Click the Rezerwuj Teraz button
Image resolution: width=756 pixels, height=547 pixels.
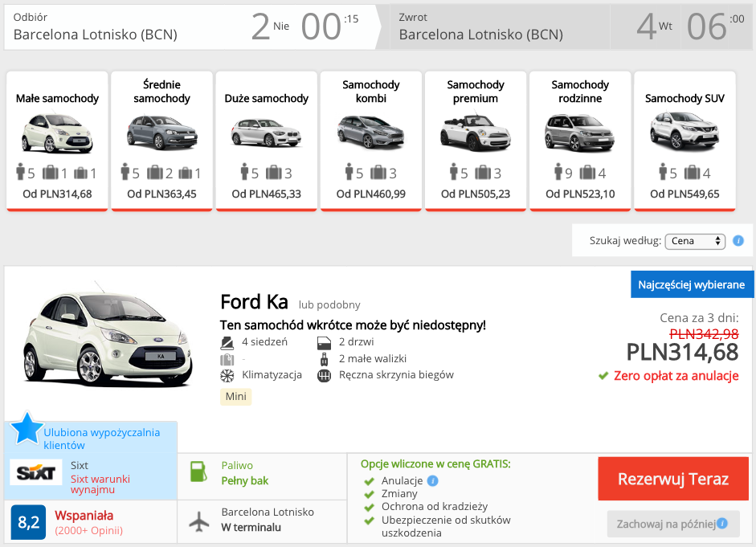point(673,479)
